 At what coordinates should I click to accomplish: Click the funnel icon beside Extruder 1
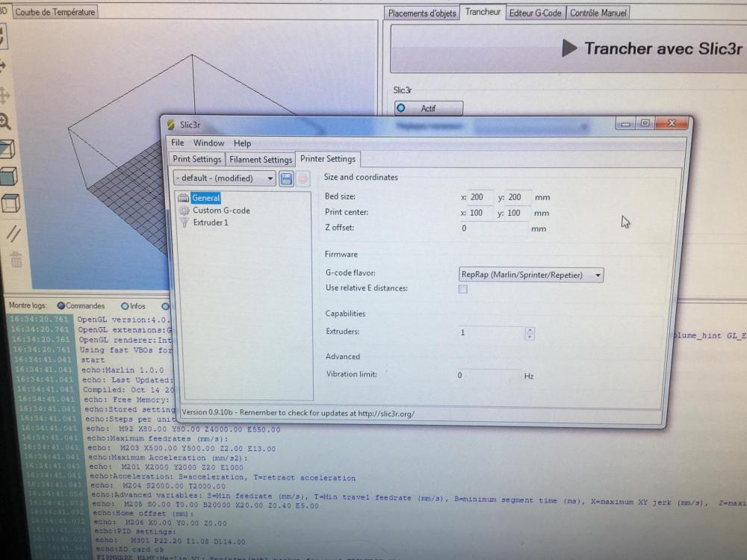coord(185,223)
